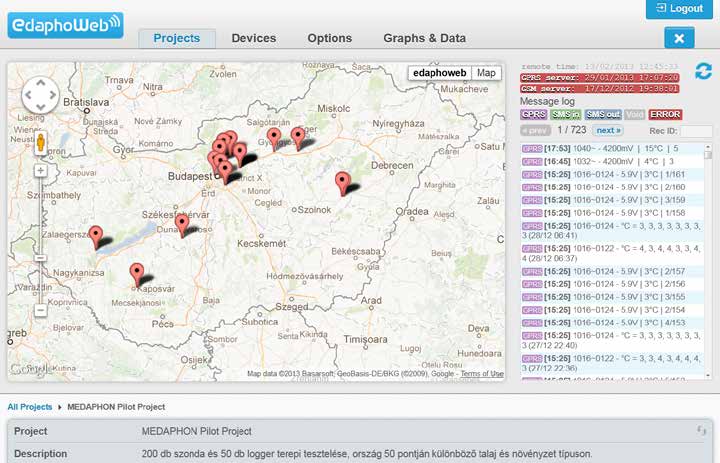Image resolution: width=720 pixels, height=463 pixels.
Task: Toggle the Void message filter
Action: pos(635,114)
